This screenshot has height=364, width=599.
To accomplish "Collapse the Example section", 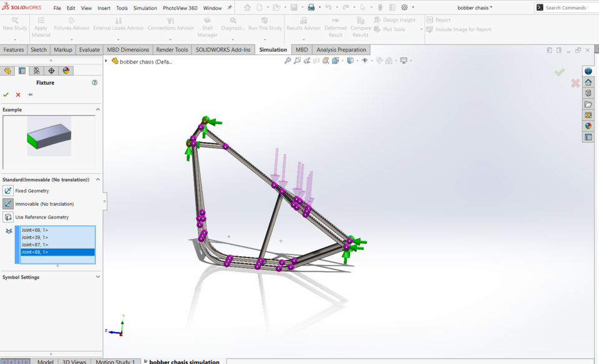I will click(97, 109).
